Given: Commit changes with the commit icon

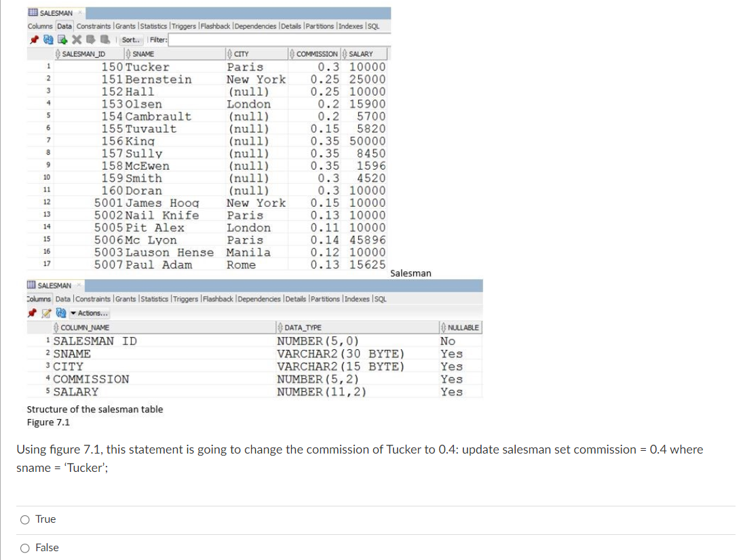Looking at the screenshot, I should tap(91, 39).
